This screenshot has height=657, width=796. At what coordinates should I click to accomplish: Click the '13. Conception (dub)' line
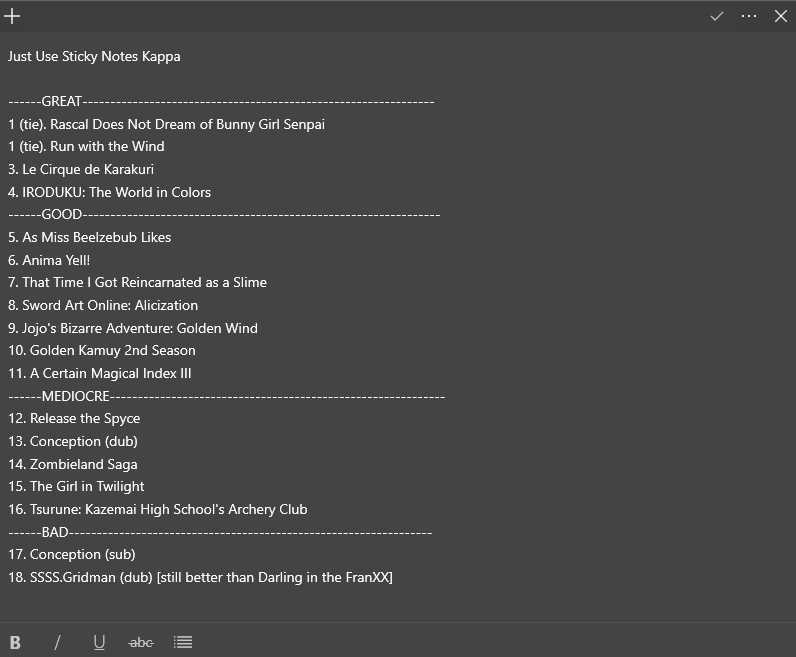(x=73, y=442)
